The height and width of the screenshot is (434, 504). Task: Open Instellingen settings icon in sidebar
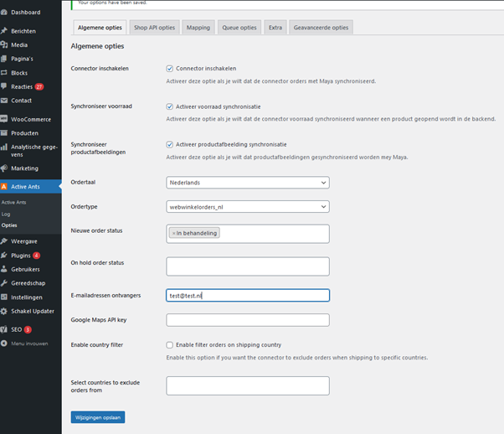[x=5, y=297]
